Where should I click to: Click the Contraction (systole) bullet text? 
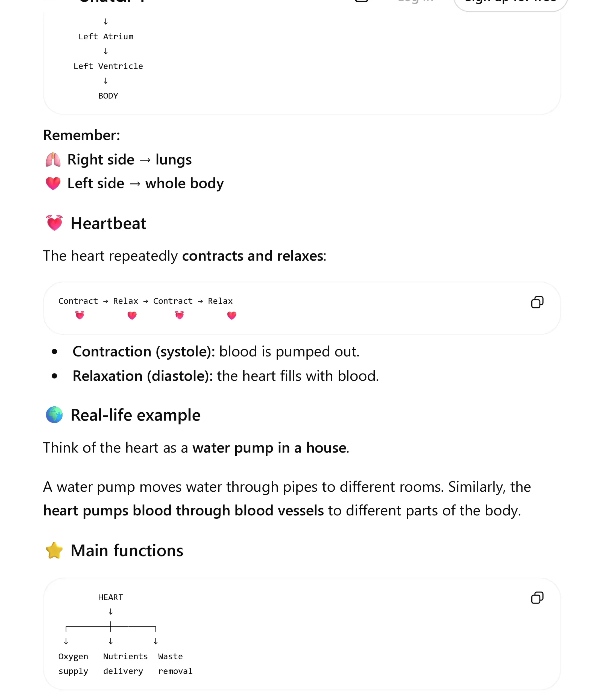pyautogui.click(x=216, y=352)
